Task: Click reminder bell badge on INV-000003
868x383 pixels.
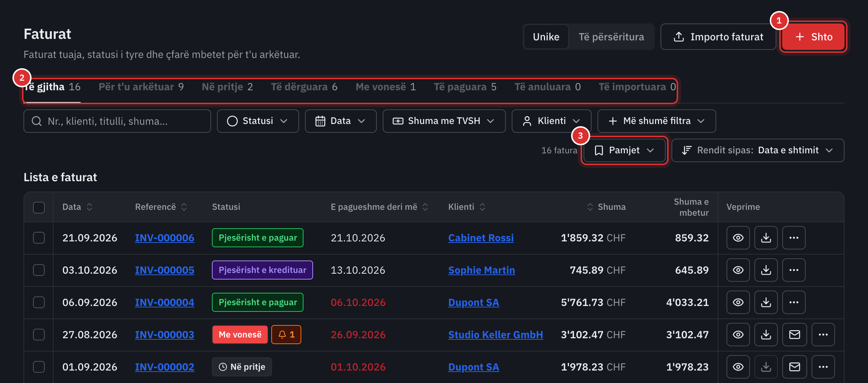Action: (286, 335)
